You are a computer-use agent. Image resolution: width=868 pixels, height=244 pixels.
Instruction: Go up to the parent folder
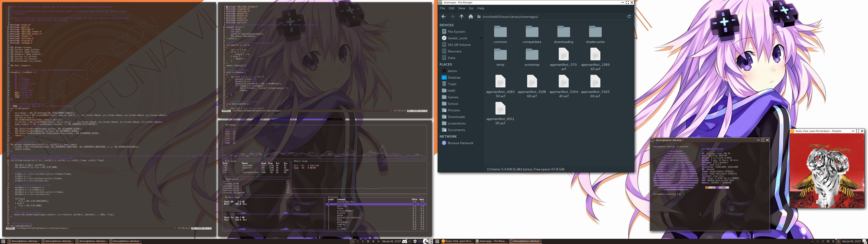[x=461, y=16]
